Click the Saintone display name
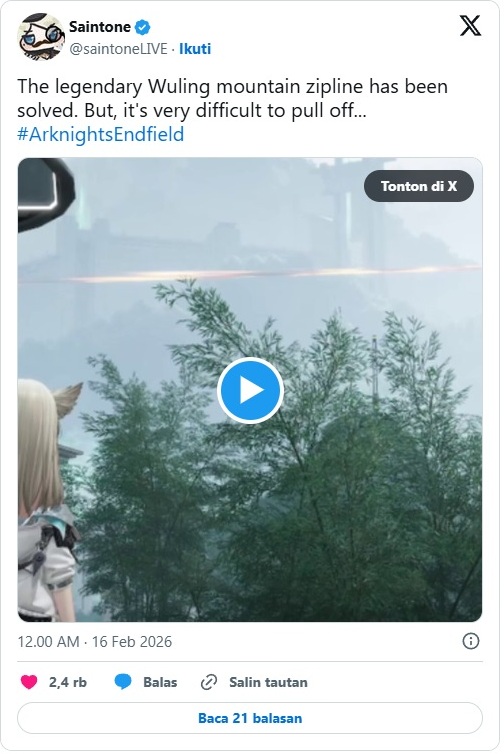 (x=100, y=27)
